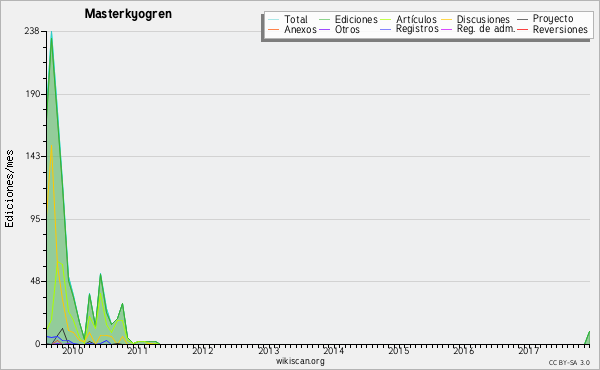Select the Artículos legend entry

(x=409, y=19)
